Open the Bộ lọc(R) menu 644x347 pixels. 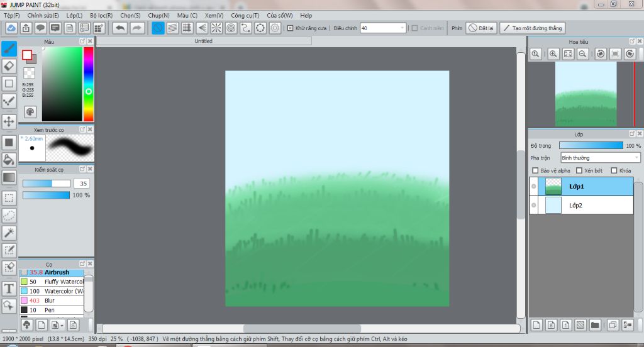[x=101, y=16]
